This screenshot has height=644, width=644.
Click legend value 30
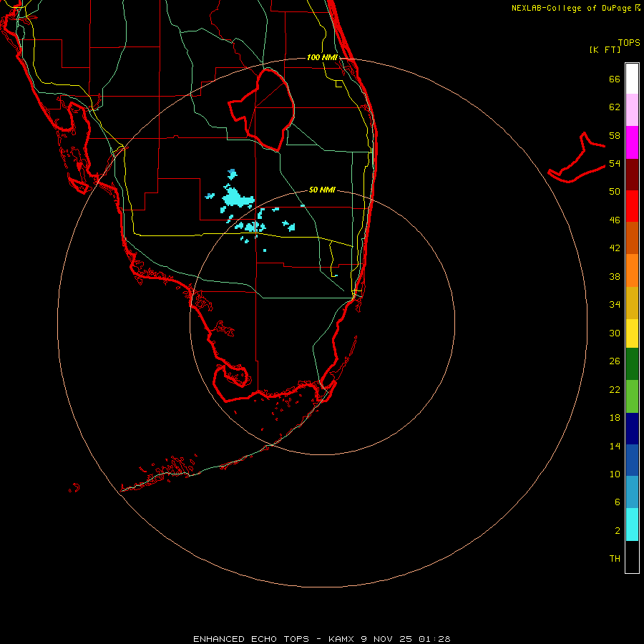point(615,333)
